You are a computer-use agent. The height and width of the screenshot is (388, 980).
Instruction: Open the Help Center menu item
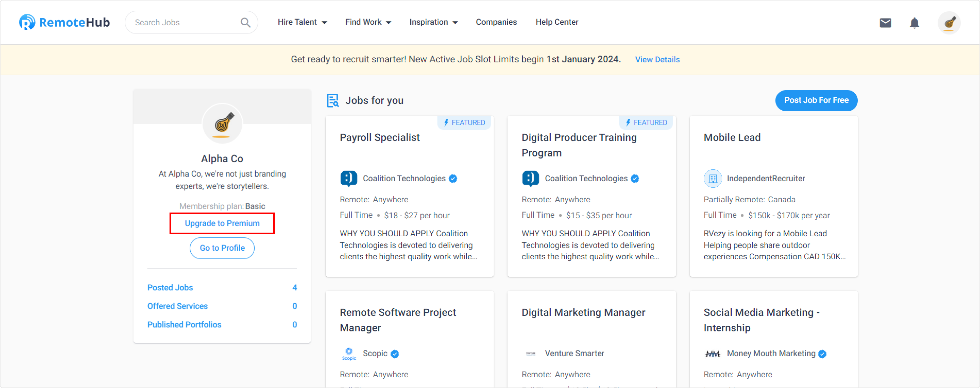(x=556, y=22)
